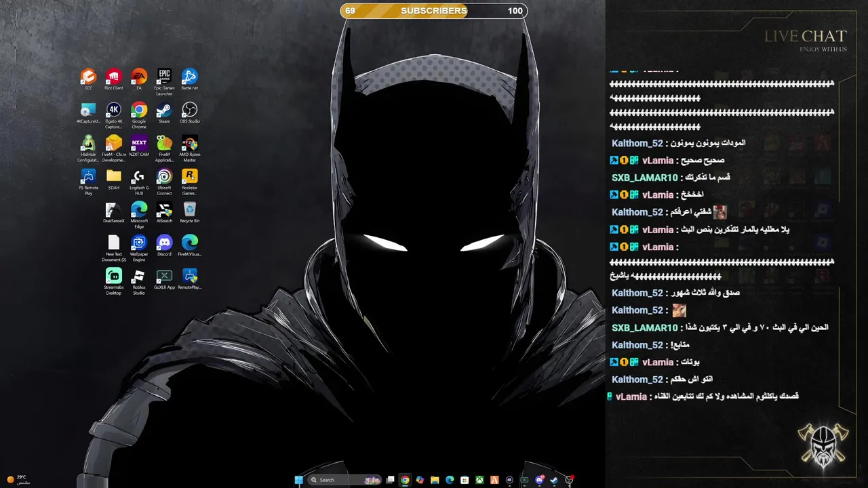
Task: Select the 4KCaptureU desktop icon
Action: coord(88,113)
